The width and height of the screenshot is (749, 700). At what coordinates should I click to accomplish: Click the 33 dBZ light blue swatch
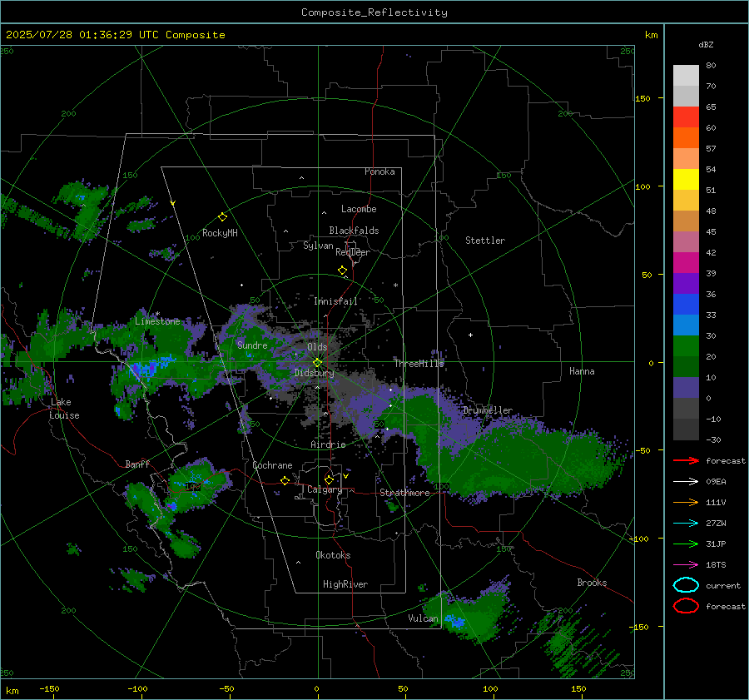click(686, 325)
